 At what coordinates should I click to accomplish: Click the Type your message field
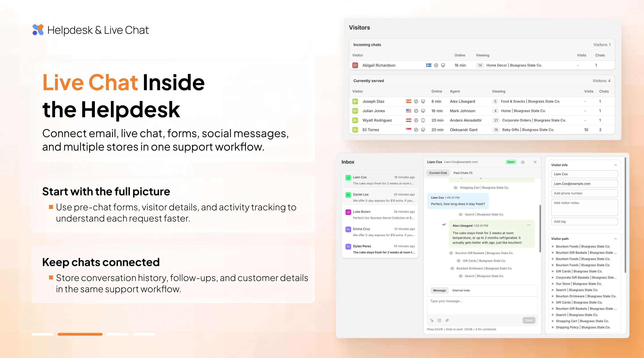click(x=482, y=305)
